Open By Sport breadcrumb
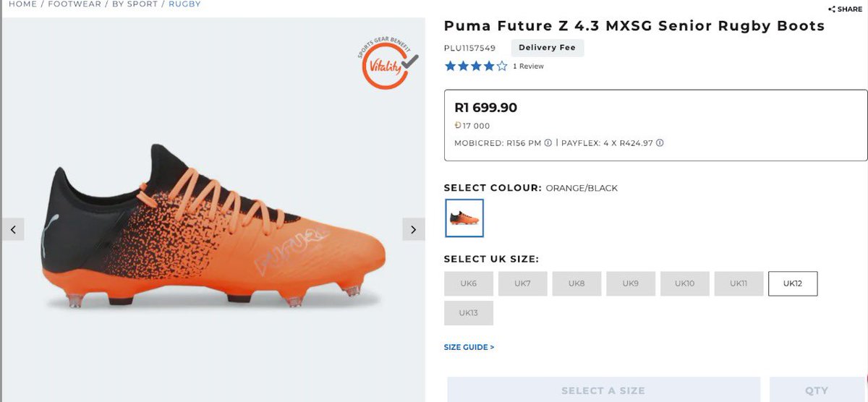Image resolution: width=868 pixels, height=402 pixels. click(135, 4)
